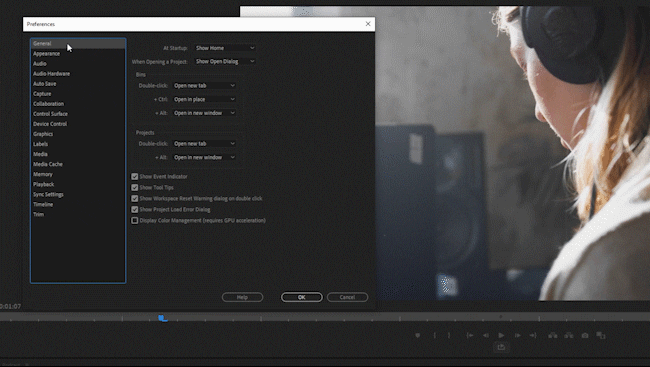Click the Go to In point icon
The width and height of the screenshot is (650, 367).
click(470, 335)
